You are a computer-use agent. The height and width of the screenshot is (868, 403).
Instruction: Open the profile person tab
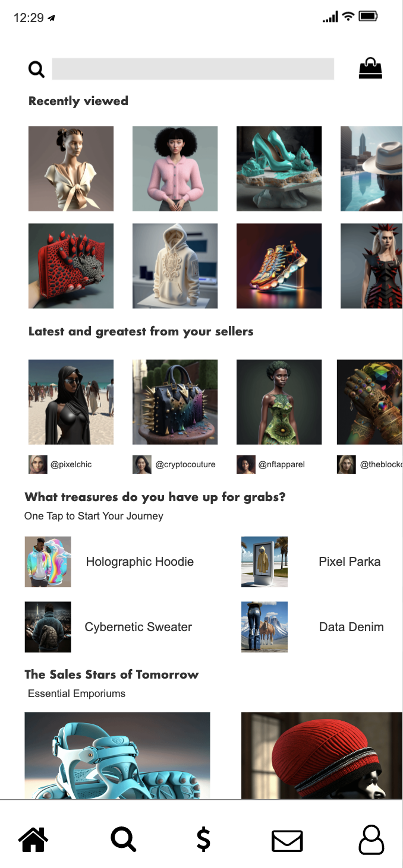pos(371,840)
